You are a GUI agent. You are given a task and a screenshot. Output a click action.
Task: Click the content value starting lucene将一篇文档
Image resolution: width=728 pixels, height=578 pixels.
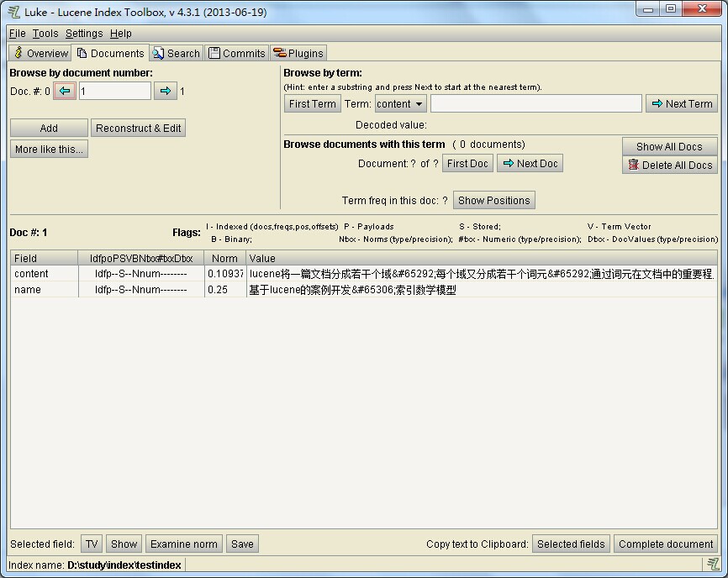(x=482, y=274)
